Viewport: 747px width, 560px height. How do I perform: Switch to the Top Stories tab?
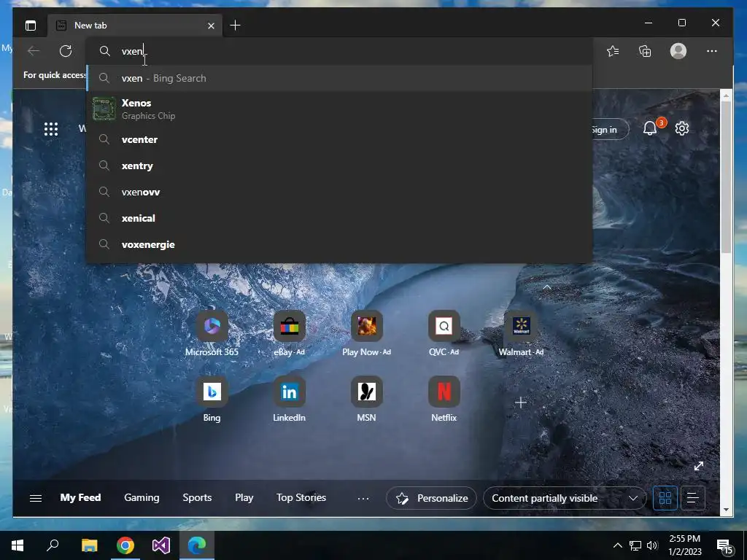coord(301,497)
